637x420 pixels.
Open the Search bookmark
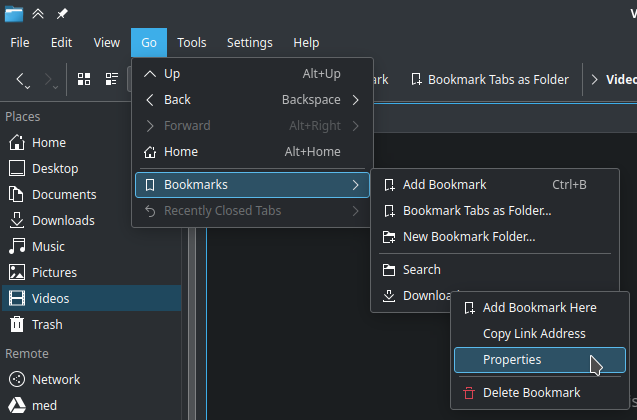(495, 270)
